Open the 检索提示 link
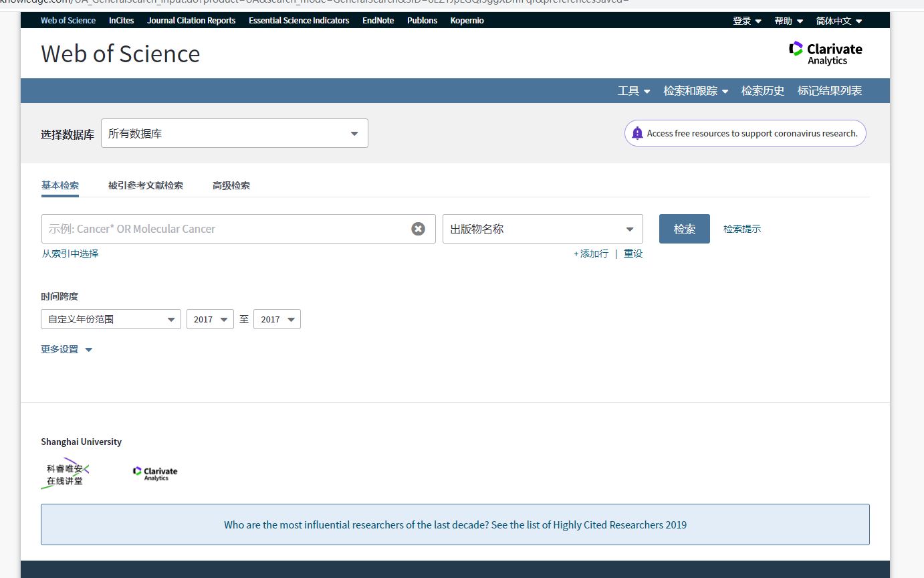Viewport: 924px width, 578px height. click(742, 229)
